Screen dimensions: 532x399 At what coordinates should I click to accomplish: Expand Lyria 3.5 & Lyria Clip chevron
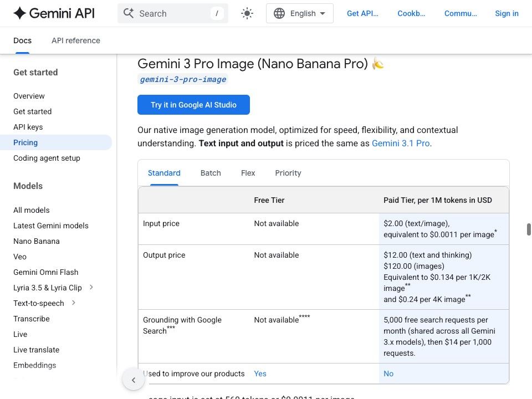coord(91,288)
